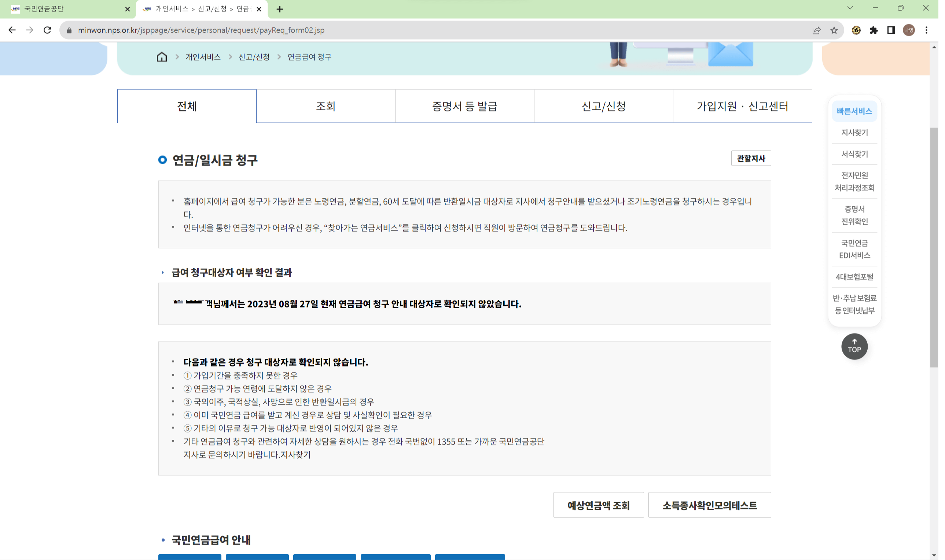Reload the current page
This screenshot has height=560, width=945.
(47, 30)
